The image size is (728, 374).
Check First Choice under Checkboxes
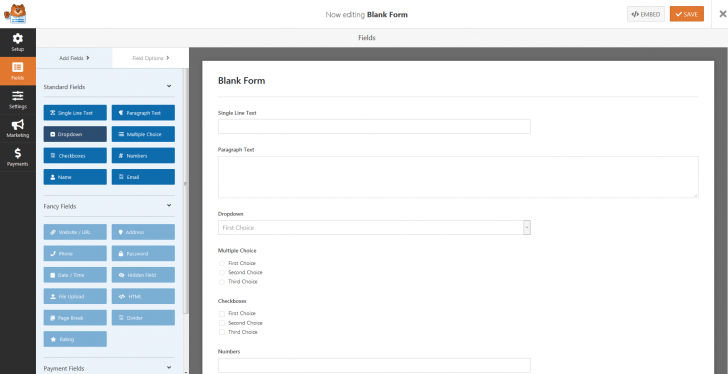coord(222,314)
